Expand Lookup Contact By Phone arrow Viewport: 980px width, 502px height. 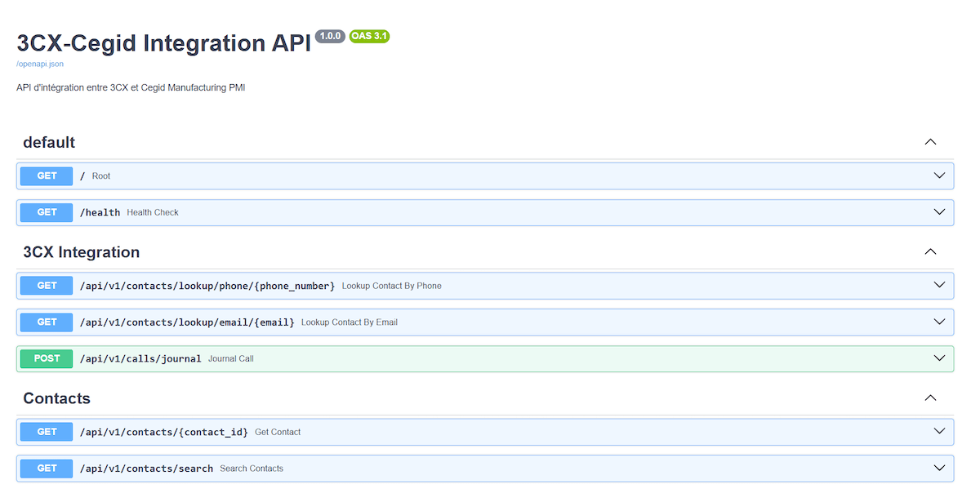[938, 286]
